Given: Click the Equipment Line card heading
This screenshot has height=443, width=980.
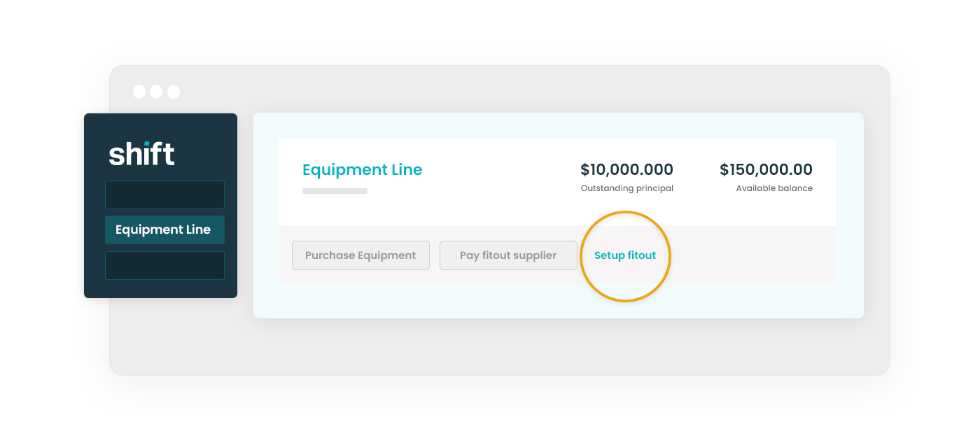Looking at the screenshot, I should pos(362,170).
